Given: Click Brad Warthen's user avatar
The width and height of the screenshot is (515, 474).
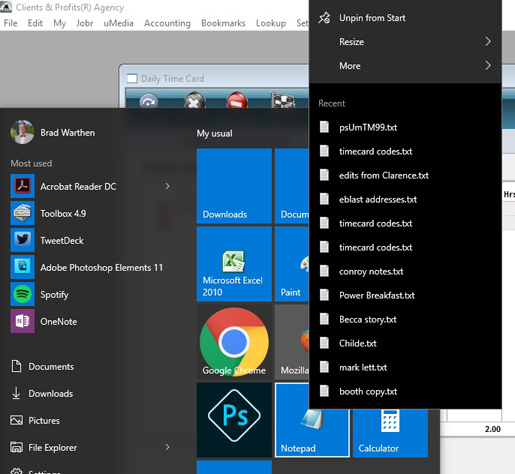Looking at the screenshot, I should click(x=22, y=132).
